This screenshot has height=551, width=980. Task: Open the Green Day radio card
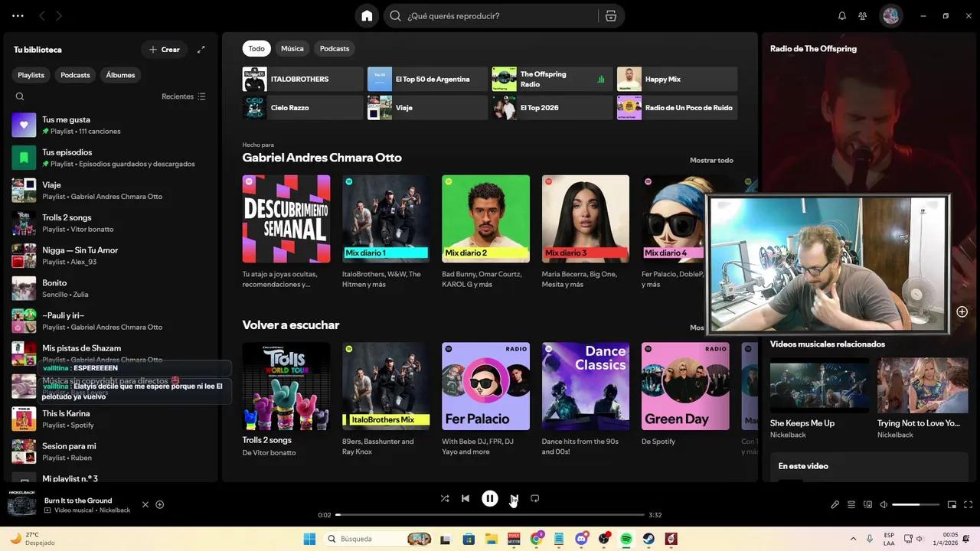pos(685,399)
